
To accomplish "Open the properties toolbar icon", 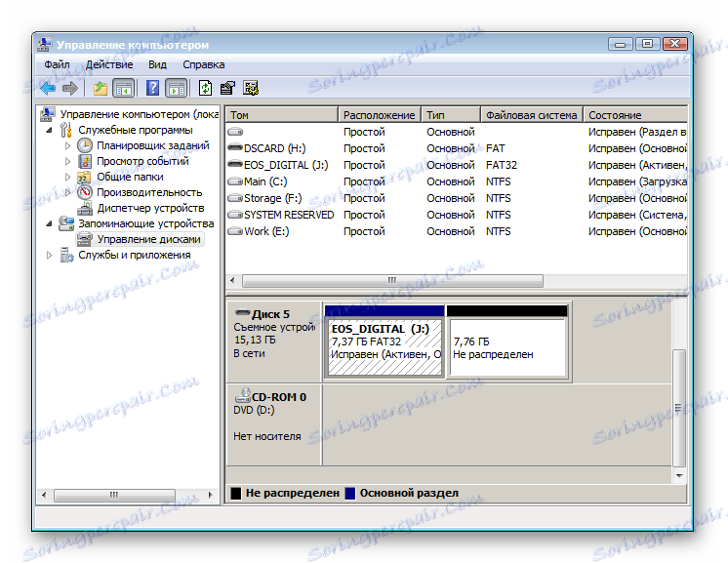I will coord(227,88).
